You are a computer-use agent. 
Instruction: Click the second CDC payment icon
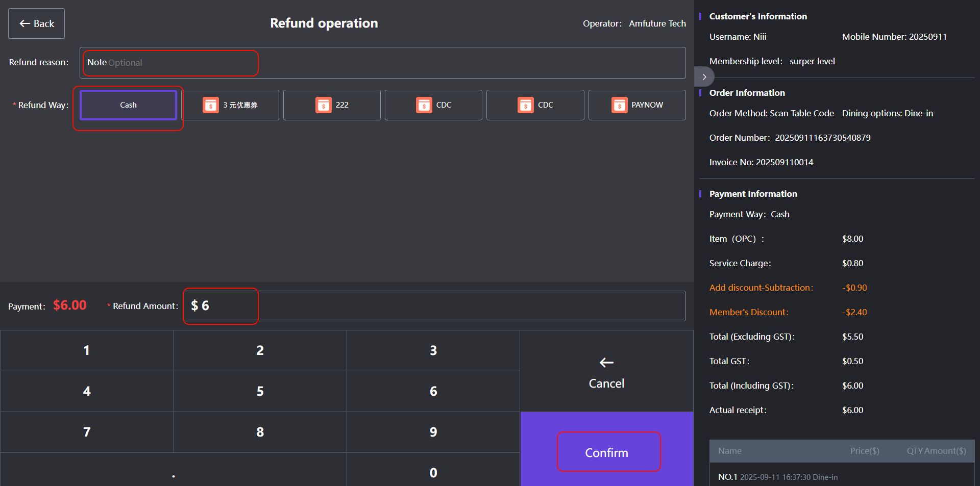click(x=526, y=105)
